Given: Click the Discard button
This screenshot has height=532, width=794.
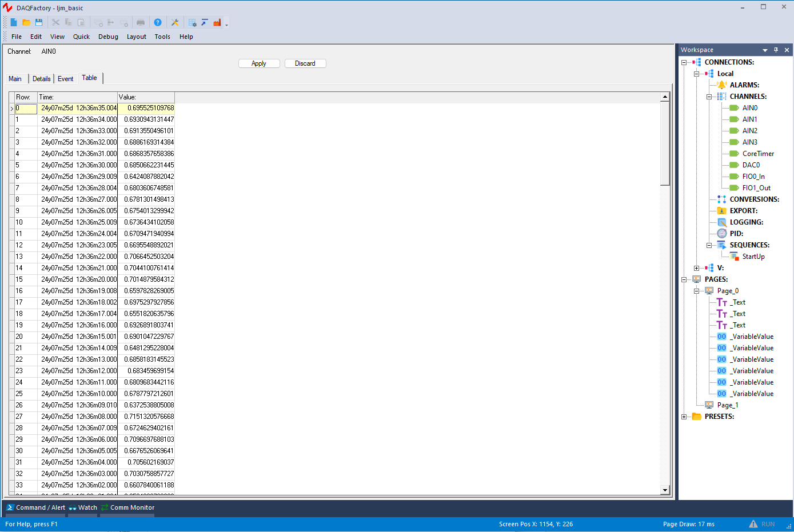Looking at the screenshot, I should (305, 63).
